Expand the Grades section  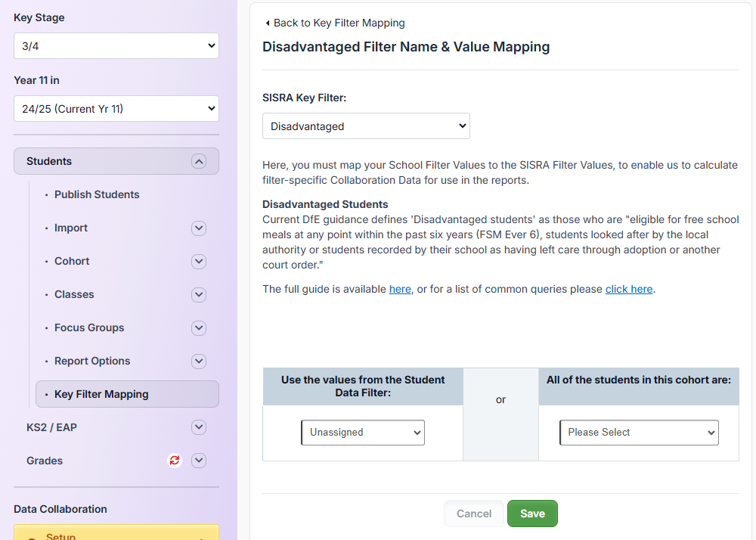pyautogui.click(x=199, y=461)
